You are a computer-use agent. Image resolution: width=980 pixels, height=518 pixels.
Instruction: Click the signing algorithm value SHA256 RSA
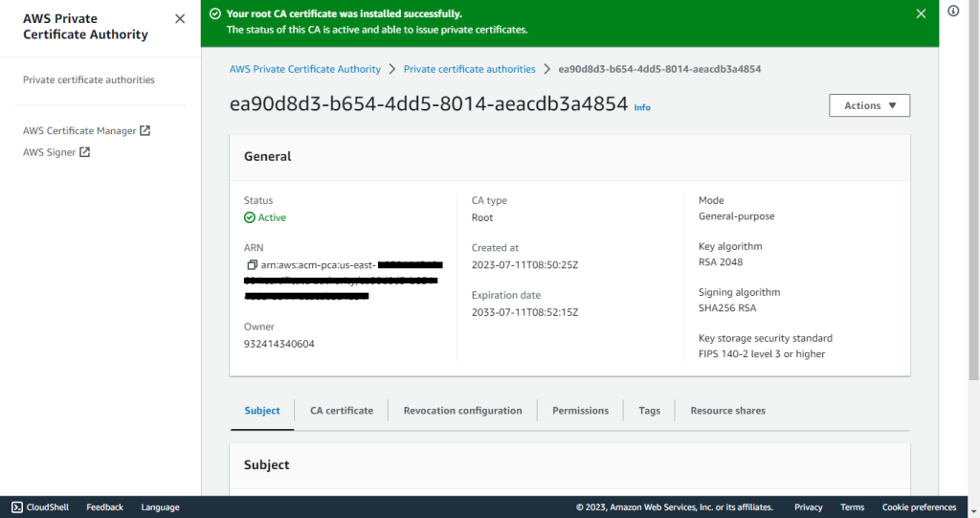(x=727, y=307)
